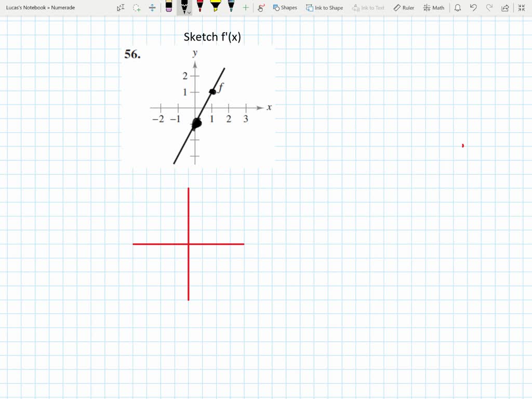Toggle the text selection mode
This screenshot has width=532, height=399.
pyautogui.click(x=120, y=7)
